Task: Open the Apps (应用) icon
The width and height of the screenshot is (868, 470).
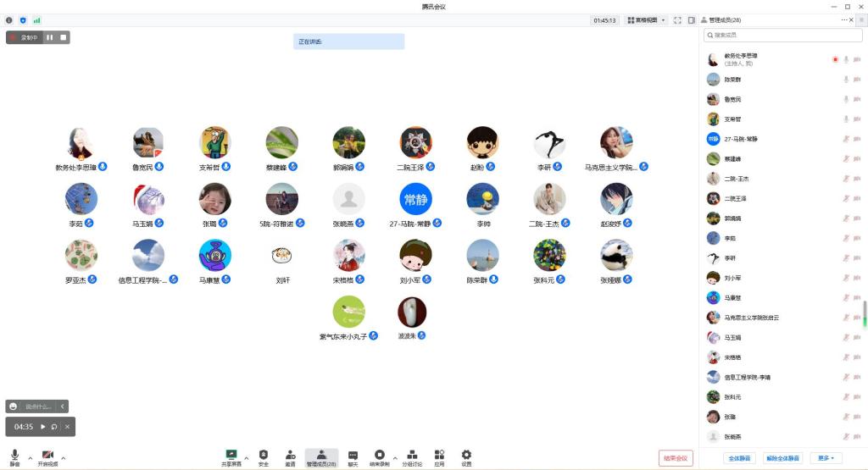Action: 439,455
